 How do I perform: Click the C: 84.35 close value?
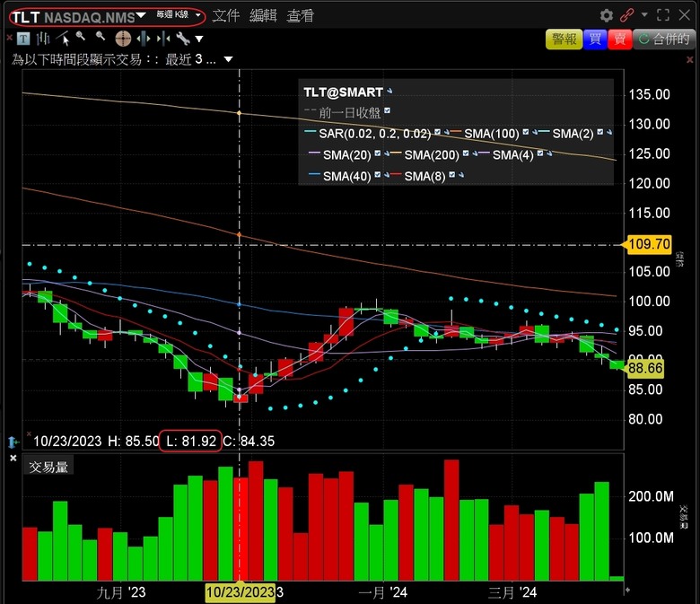pyautogui.click(x=249, y=441)
